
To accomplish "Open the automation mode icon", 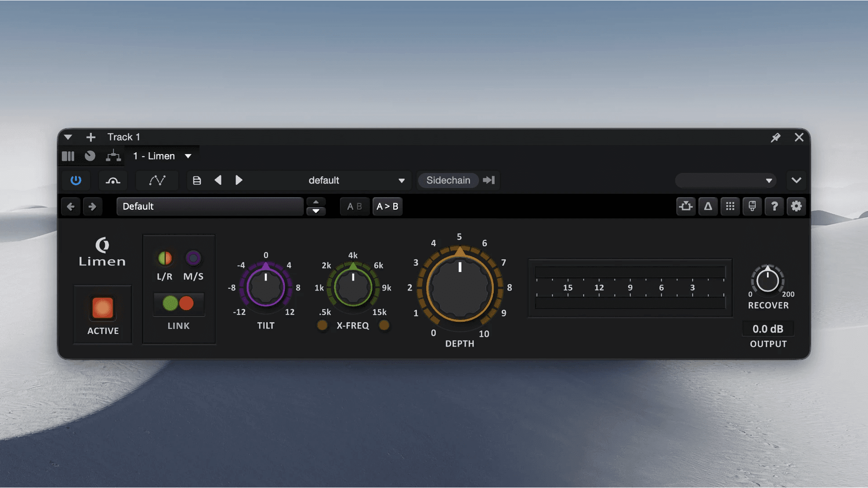I will (x=113, y=180).
